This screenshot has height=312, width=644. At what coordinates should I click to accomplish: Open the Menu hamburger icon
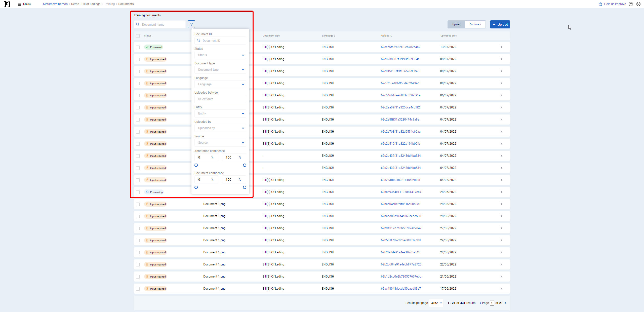tap(20, 4)
